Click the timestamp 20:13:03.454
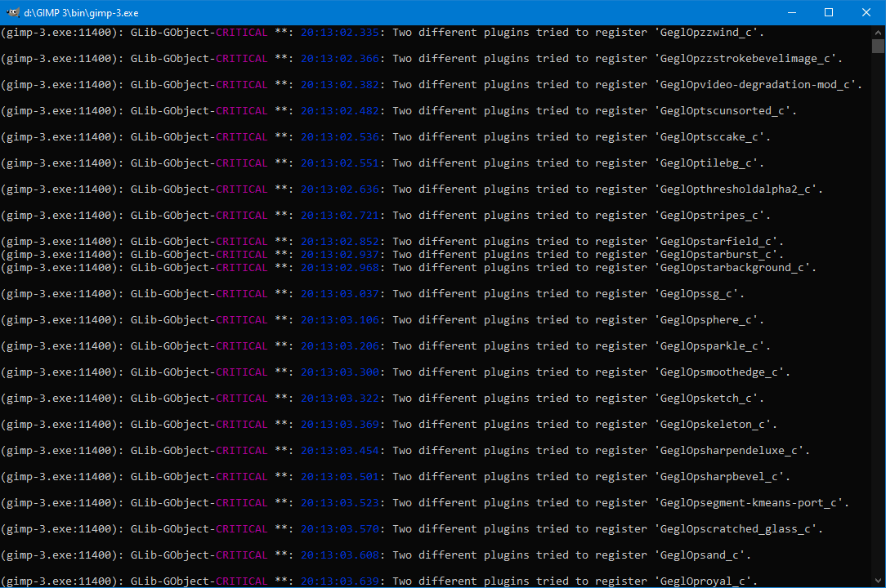The height and width of the screenshot is (588, 886). click(339, 450)
